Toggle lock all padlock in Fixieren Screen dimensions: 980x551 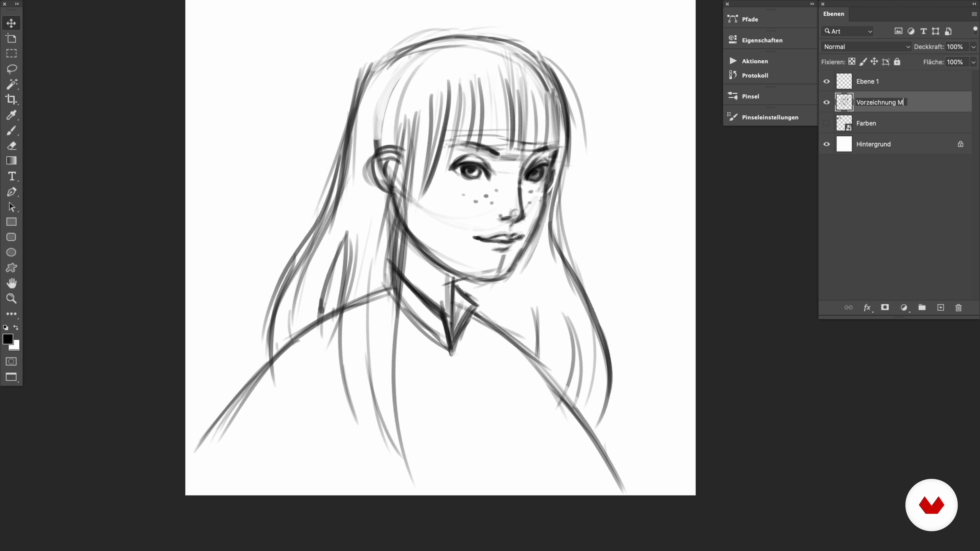coord(897,61)
